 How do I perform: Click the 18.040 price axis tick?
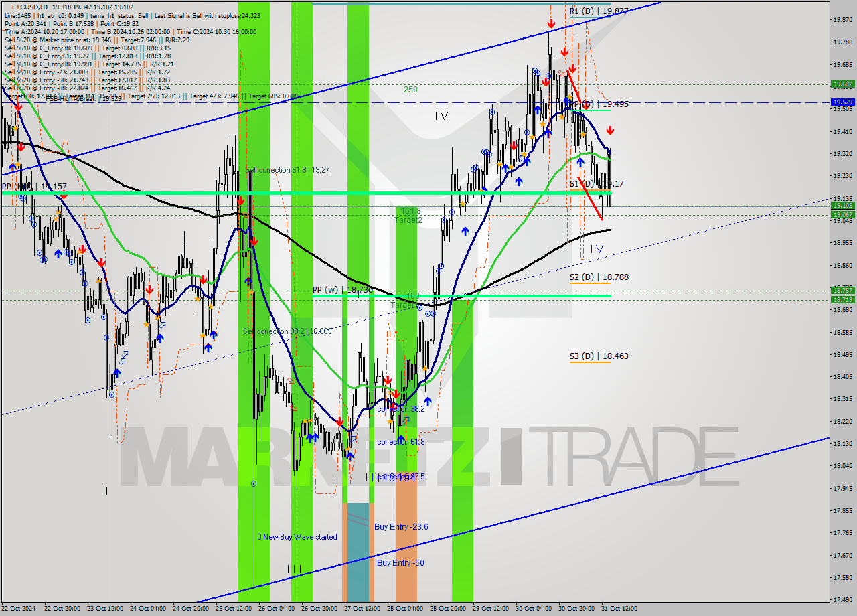click(842, 465)
